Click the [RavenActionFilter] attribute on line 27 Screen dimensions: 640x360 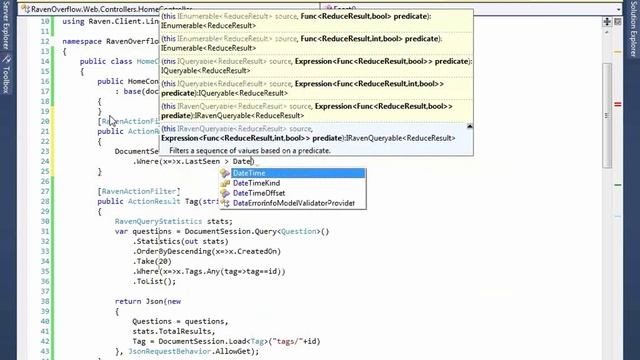coord(138,191)
